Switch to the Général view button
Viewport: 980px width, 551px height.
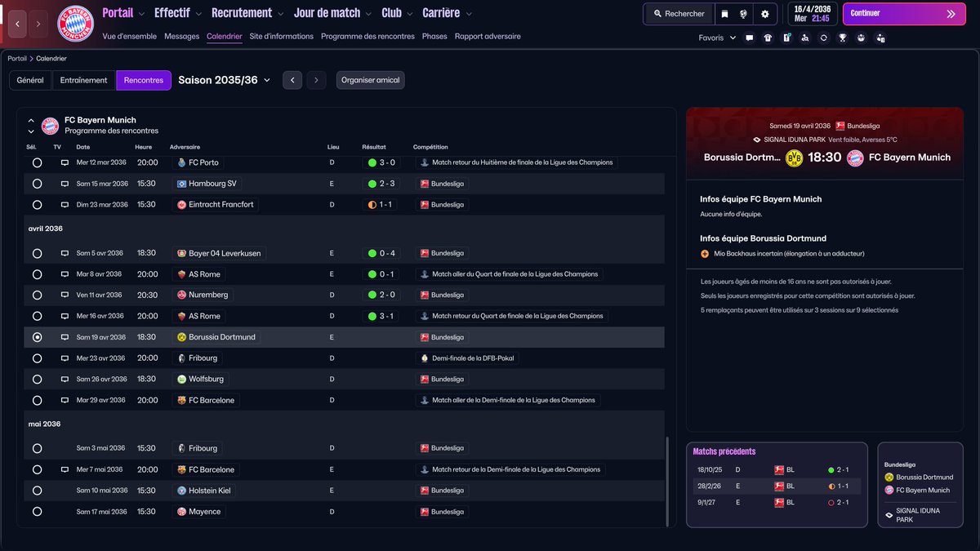point(30,80)
